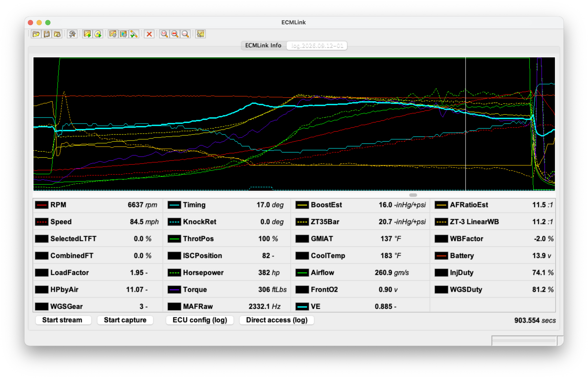The image size is (588, 378).
Task: Click the split-pane divider handle below graph
Action: click(413, 195)
